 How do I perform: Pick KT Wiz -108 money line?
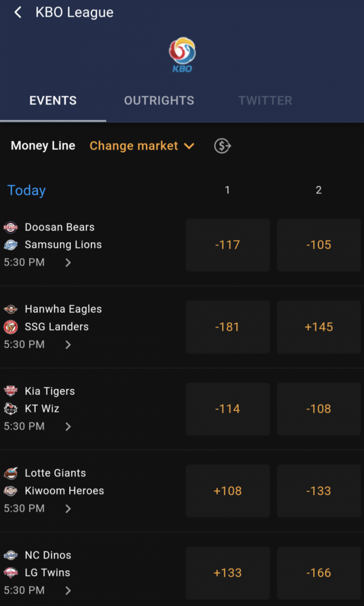point(319,409)
